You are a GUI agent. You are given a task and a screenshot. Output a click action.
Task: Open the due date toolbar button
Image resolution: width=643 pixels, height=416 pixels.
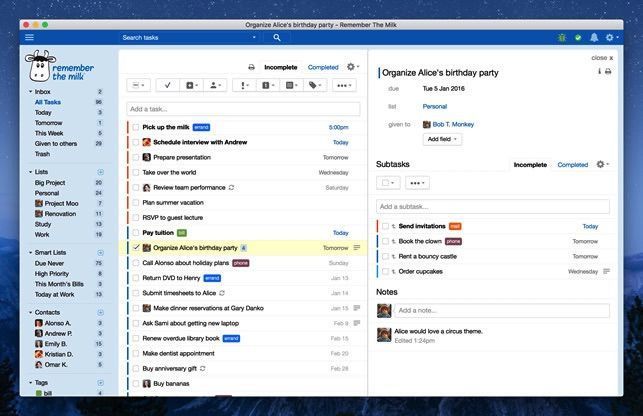pos(267,85)
